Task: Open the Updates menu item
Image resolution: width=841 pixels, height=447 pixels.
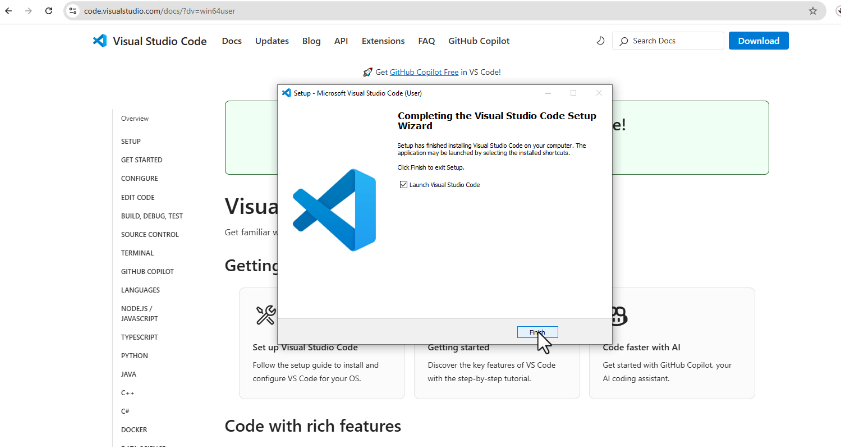Action: (272, 41)
